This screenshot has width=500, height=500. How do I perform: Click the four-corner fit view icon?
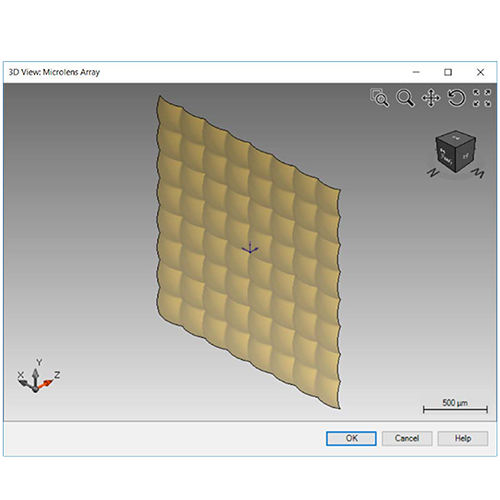pos(482,98)
